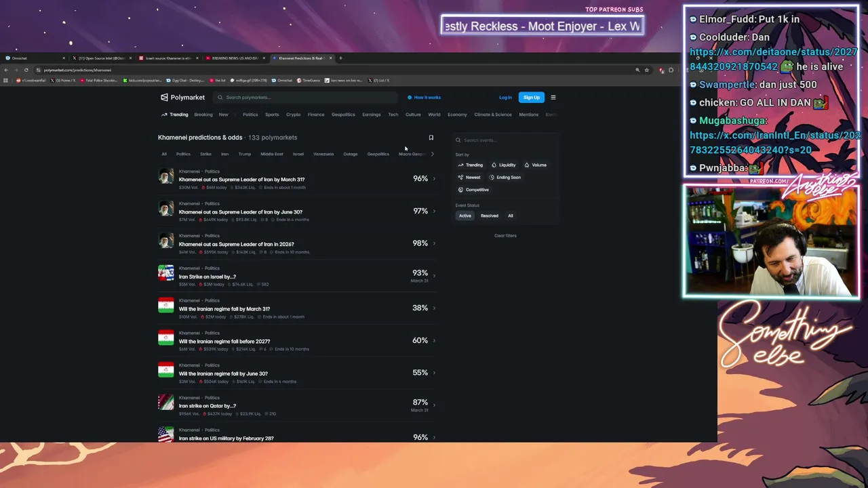Screen dimensions: 868x488
Task: Filter markets by Trump tag
Action: (245, 154)
